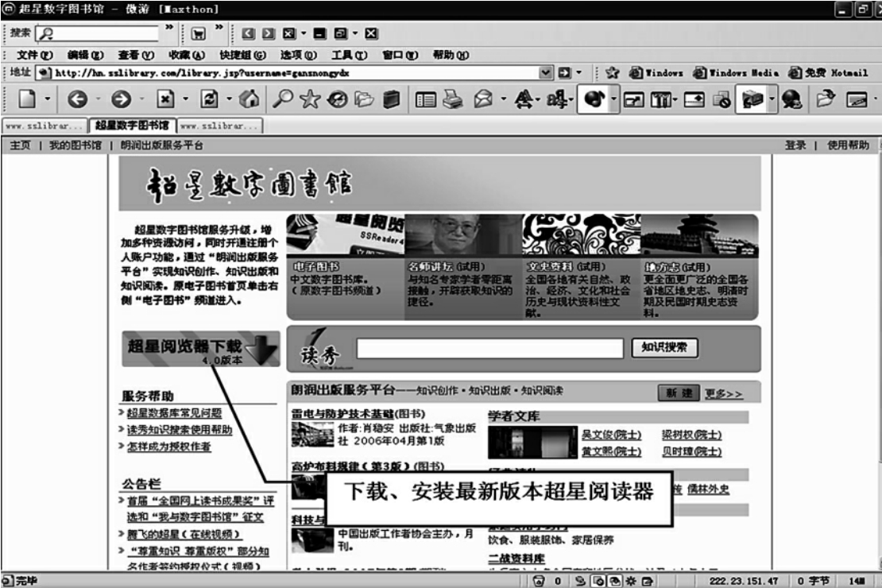Click the 搜索 toolbar search box
This screenshot has width=882, height=588.
[x=97, y=33]
